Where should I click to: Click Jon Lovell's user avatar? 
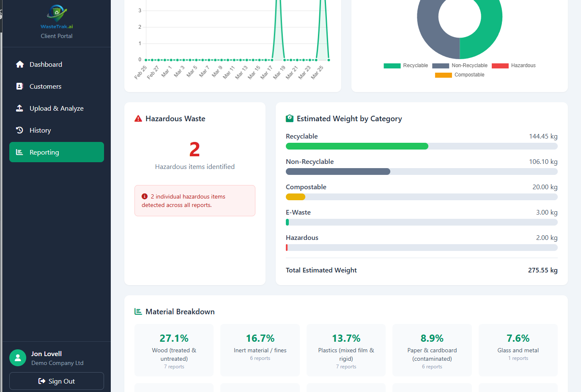(18, 358)
